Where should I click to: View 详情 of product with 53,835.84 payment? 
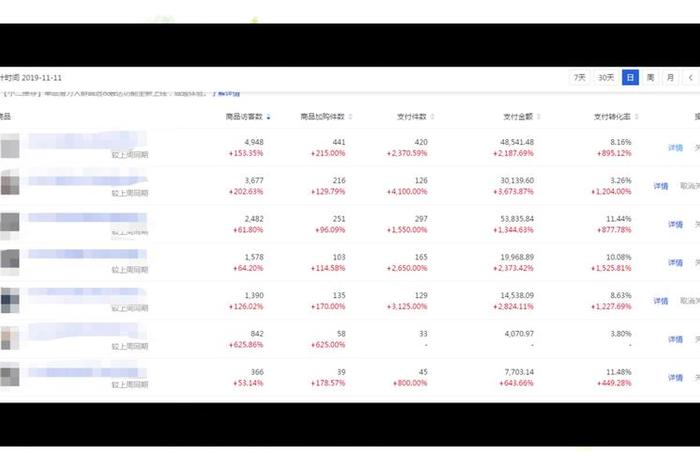pyautogui.click(x=675, y=225)
